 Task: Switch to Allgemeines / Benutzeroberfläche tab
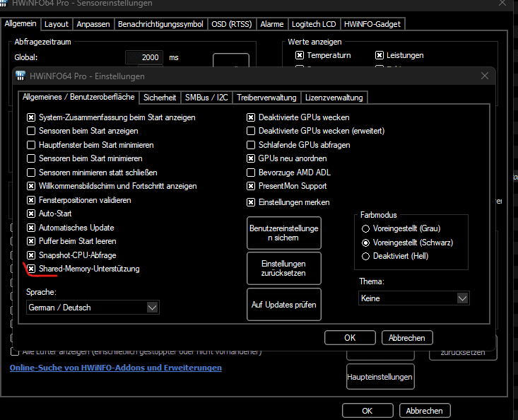tap(78, 97)
